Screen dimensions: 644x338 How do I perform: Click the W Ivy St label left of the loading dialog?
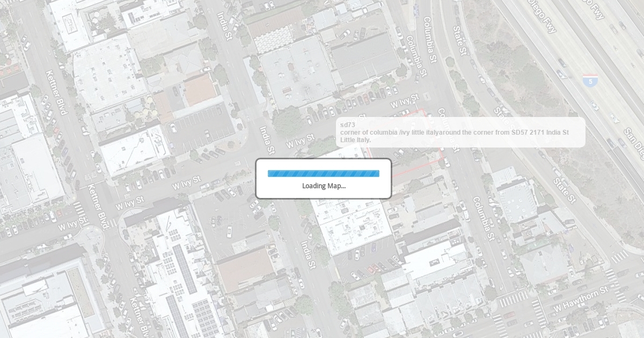(186, 182)
